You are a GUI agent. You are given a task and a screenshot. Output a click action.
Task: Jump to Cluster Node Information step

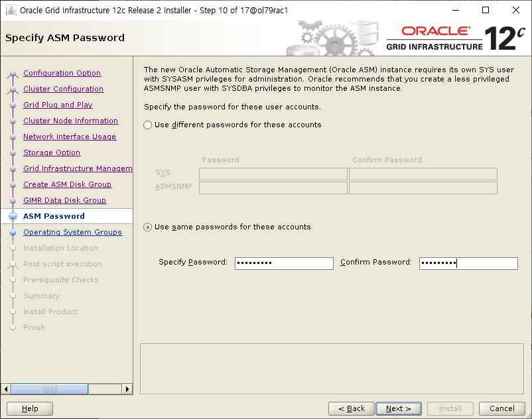pos(70,121)
